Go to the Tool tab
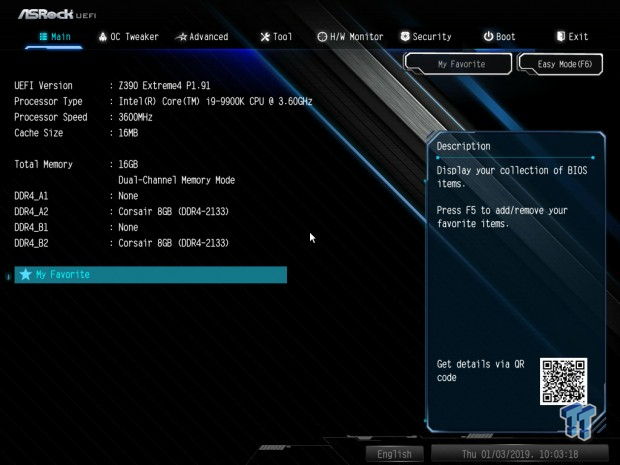Viewport: 620px width, 465px height. click(x=276, y=37)
